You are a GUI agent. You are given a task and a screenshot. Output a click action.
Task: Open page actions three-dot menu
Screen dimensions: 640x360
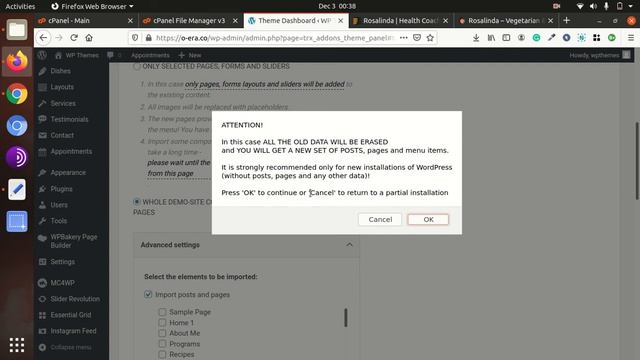click(404, 38)
